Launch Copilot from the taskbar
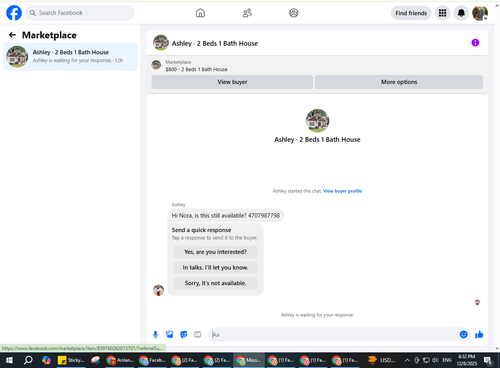The height and width of the screenshot is (368, 500). [x=46, y=360]
